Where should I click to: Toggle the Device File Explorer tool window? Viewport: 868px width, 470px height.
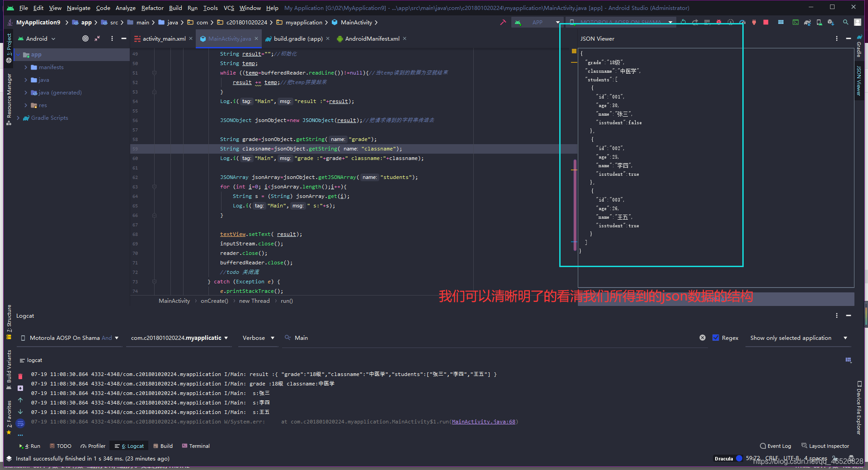pyautogui.click(x=859, y=408)
